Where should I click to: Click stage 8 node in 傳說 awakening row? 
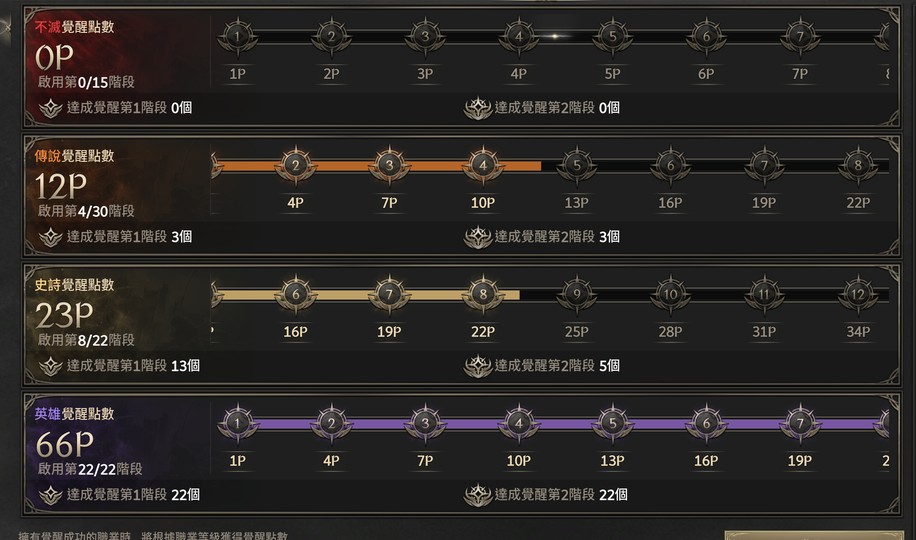(x=857, y=166)
